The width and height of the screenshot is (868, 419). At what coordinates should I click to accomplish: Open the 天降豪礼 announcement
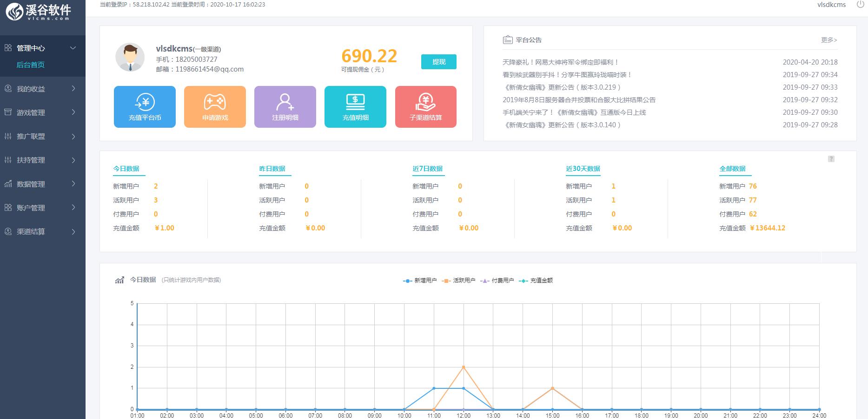click(x=560, y=62)
